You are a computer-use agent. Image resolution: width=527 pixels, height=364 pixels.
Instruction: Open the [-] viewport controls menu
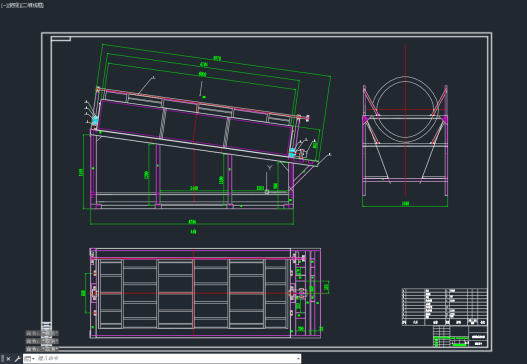tap(3, 5)
